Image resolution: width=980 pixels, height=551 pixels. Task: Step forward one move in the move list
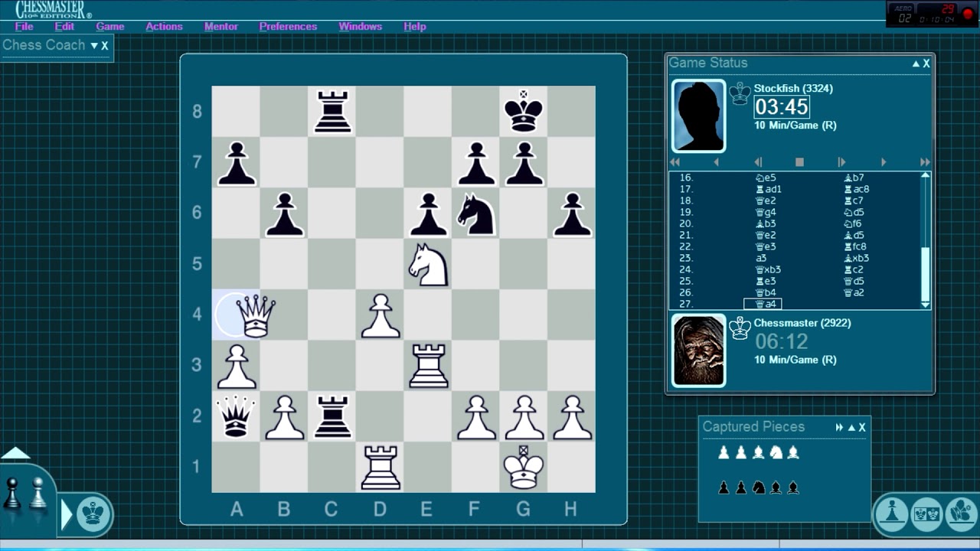coord(883,162)
